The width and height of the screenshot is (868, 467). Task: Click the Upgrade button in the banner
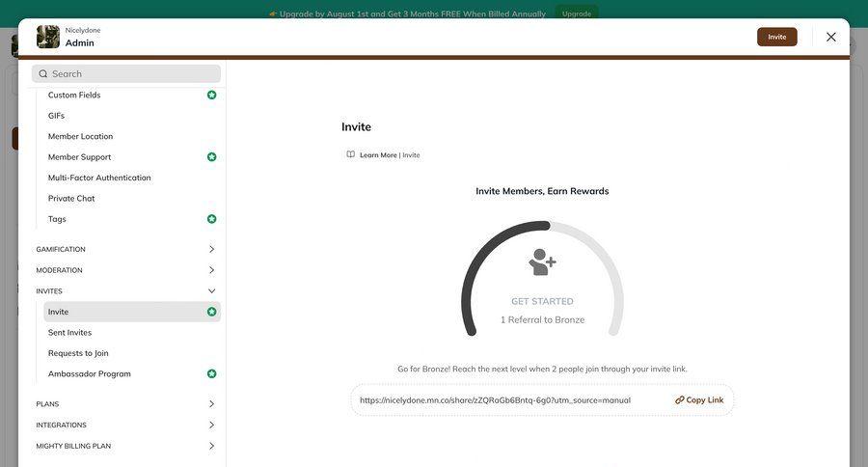click(577, 14)
